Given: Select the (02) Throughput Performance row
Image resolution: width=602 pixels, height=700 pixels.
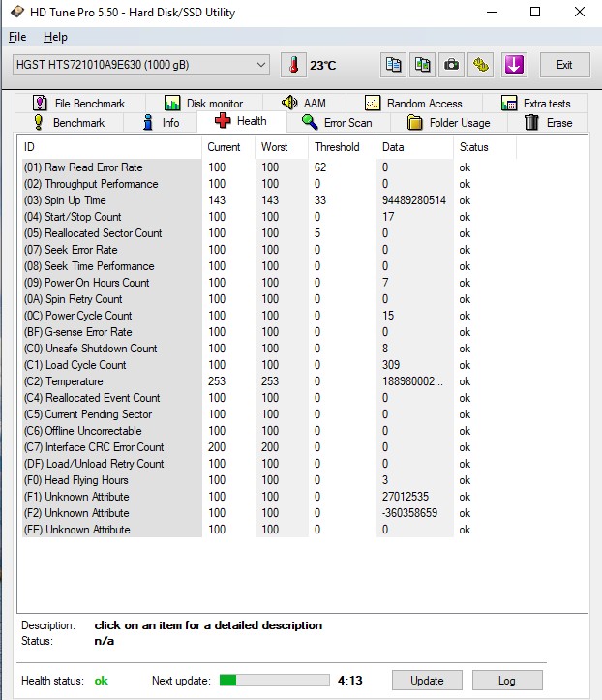Looking at the screenshot, I should 269,184.
